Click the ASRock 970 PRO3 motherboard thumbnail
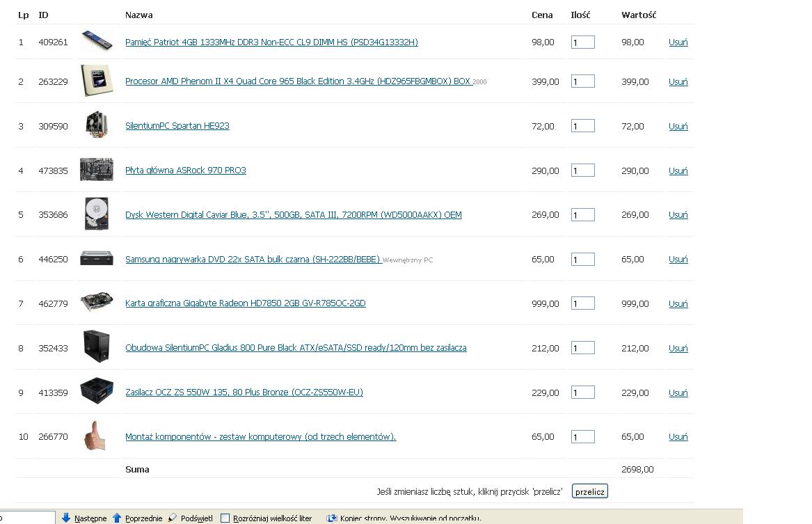The height and width of the screenshot is (524, 812). (97, 169)
